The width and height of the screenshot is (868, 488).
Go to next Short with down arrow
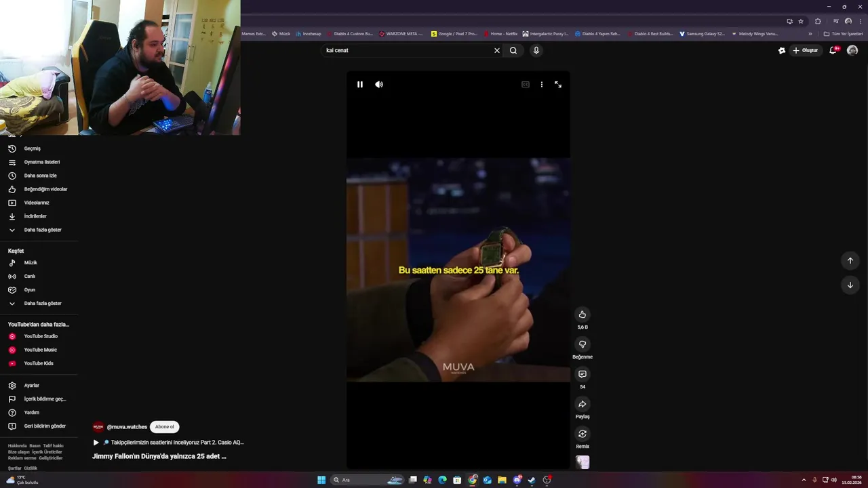(850, 285)
